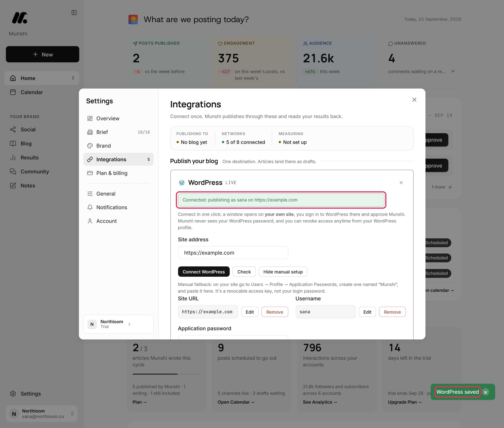The width and height of the screenshot is (504, 428).
Task: Click the Site URL field
Action: click(x=208, y=312)
